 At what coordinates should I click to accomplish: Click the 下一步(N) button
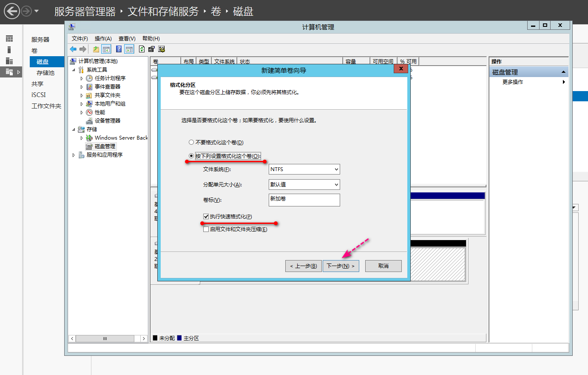(341, 266)
